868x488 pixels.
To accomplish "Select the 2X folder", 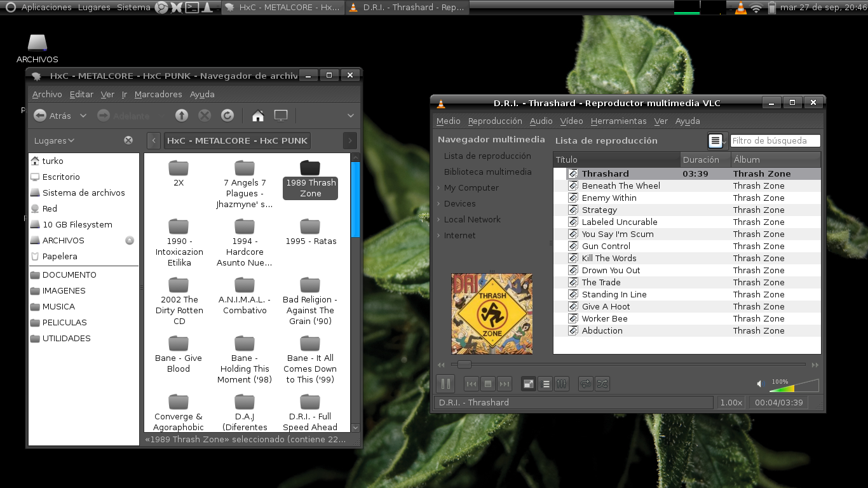I will [179, 173].
